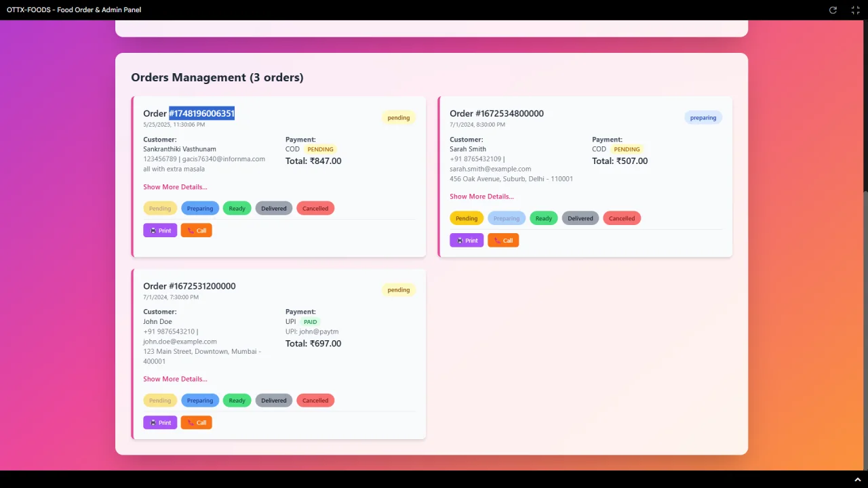Viewport: 868px width, 488px height.
Task: Print order #1672531200000
Action: click(160, 422)
